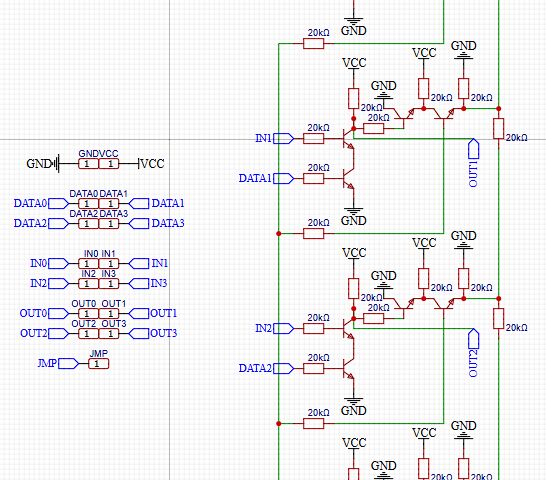Click the JMP designator text above its pad

tap(99, 354)
